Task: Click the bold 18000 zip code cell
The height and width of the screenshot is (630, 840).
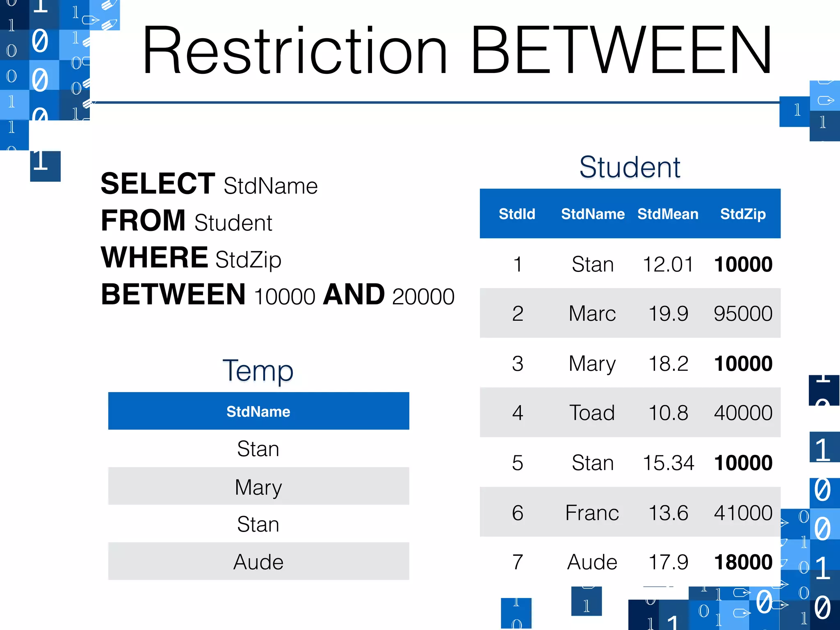Action: tap(743, 562)
